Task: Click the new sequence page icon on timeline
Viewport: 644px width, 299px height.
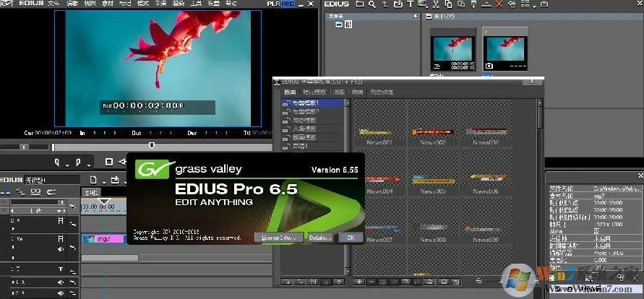Action: [x=94, y=180]
